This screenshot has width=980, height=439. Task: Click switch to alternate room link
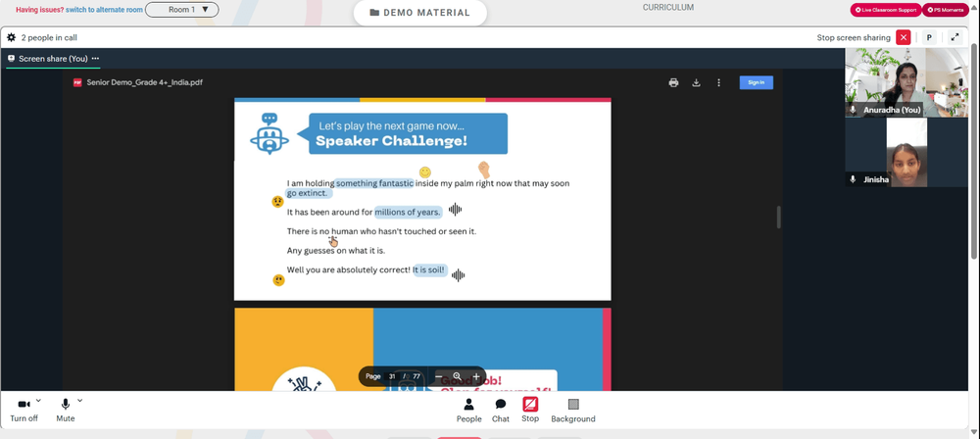(x=104, y=10)
